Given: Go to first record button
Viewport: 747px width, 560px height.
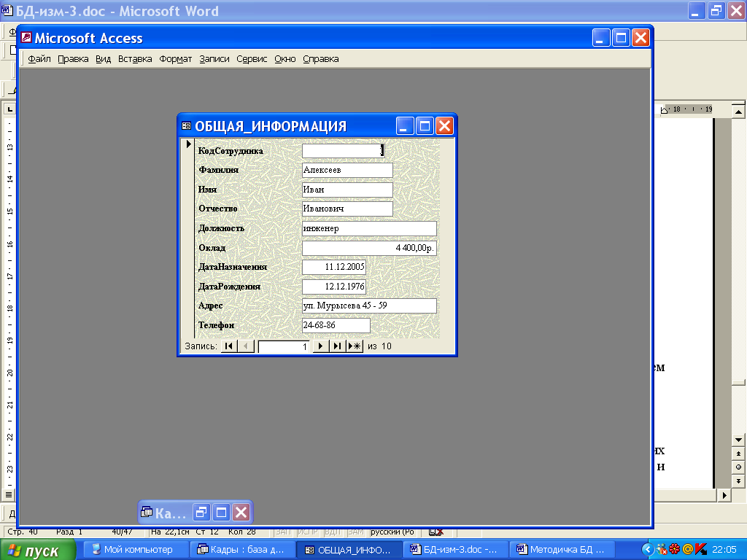Looking at the screenshot, I should (228, 346).
